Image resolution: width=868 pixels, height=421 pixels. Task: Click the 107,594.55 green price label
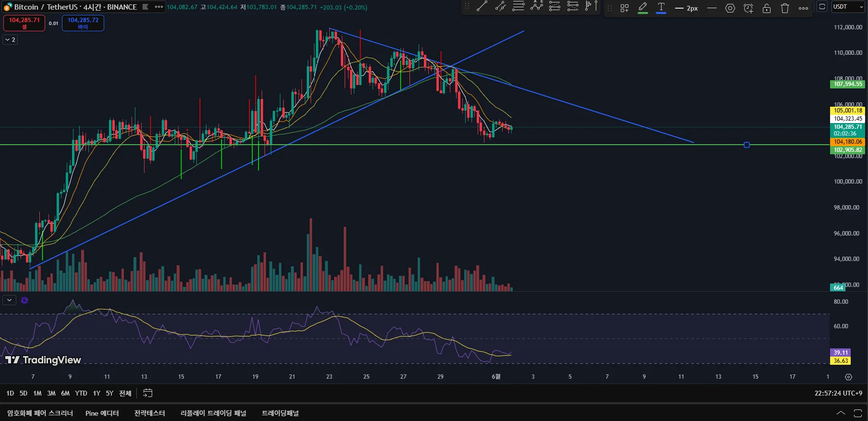pyautogui.click(x=847, y=84)
